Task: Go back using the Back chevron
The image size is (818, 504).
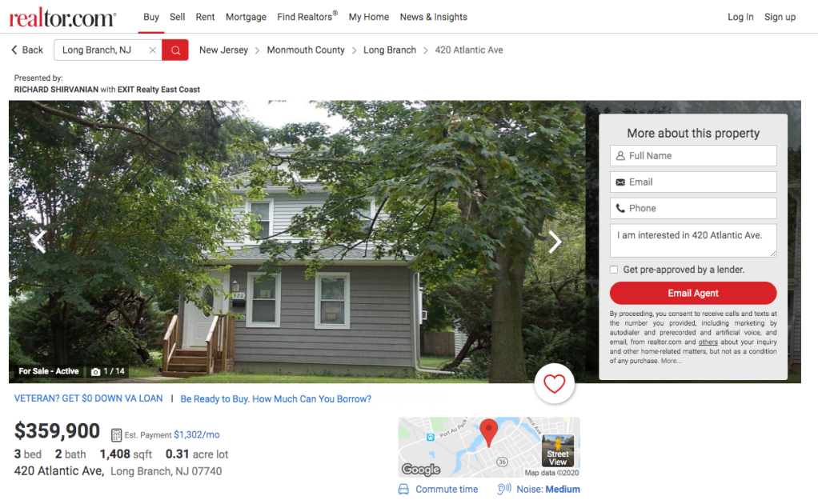Action: 14,50
